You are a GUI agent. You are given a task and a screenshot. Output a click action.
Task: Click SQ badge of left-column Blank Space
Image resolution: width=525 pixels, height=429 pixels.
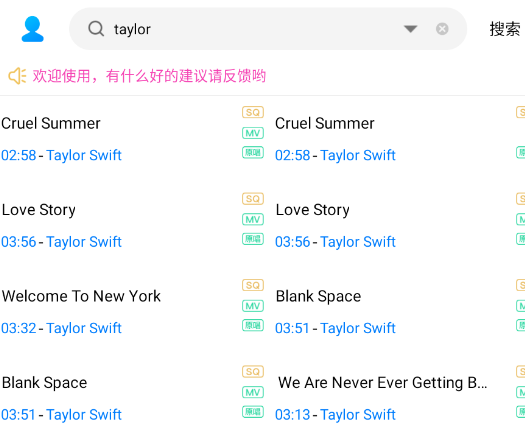[x=253, y=371]
